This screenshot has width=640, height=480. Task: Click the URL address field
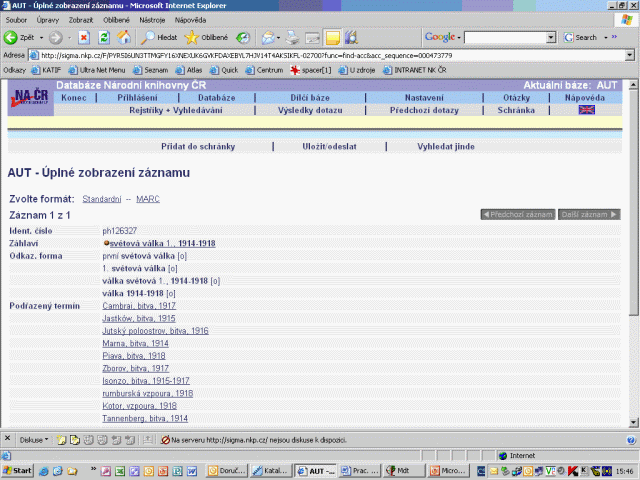(327, 56)
